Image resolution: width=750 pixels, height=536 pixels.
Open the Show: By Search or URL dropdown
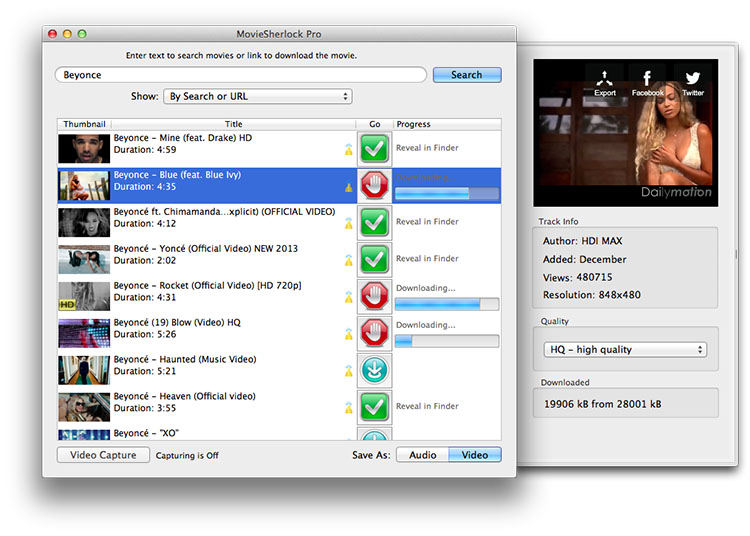click(x=258, y=96)
